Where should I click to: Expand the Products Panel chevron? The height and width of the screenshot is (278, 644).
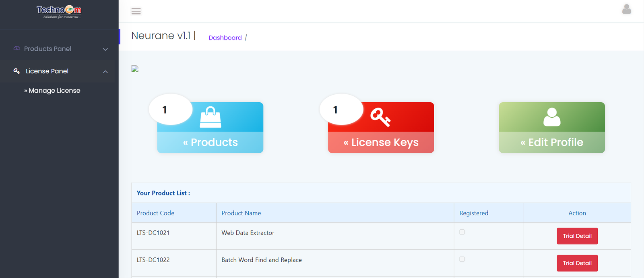(x=105, y=49)
